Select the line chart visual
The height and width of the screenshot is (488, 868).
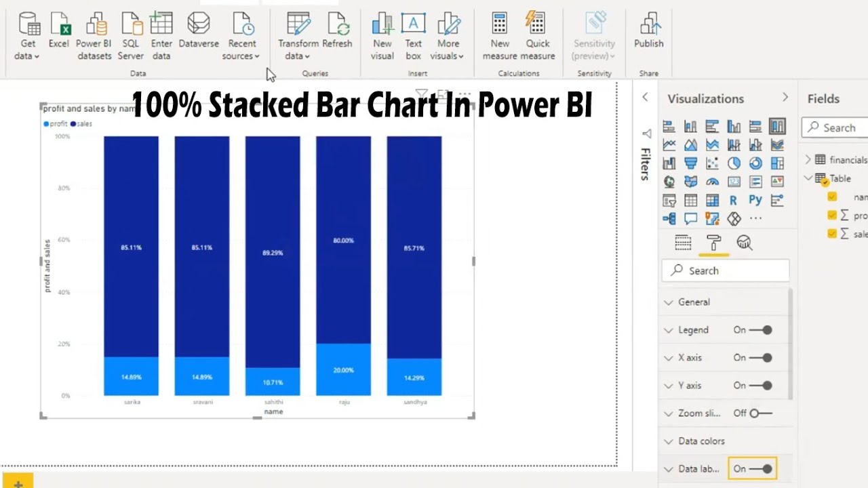[669, 145]
